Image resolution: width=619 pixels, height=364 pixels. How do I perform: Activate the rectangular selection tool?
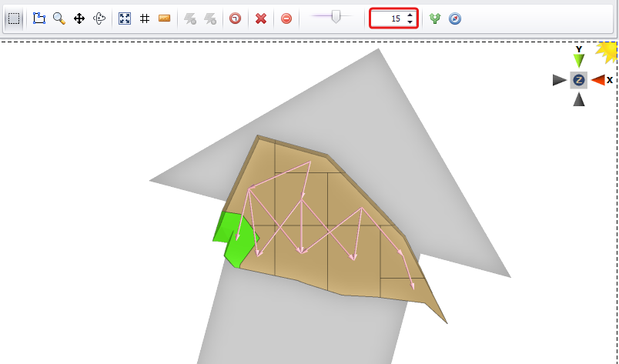click(x=14, y=18)
